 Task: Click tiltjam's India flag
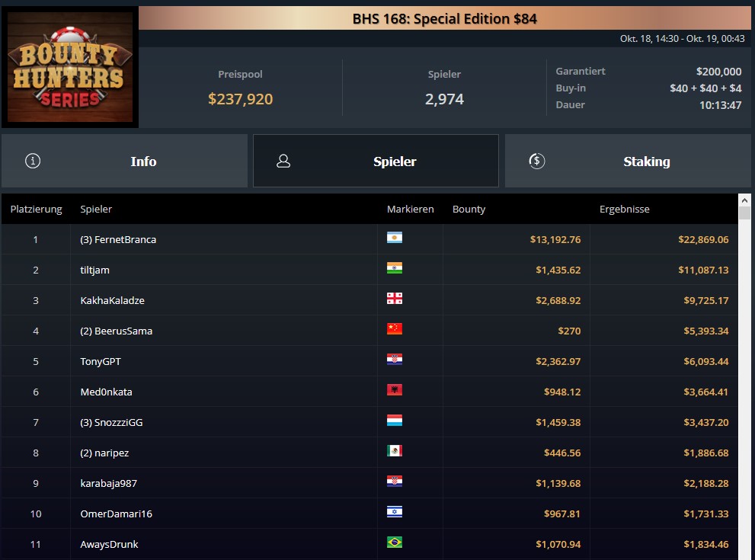click(395, 268)
